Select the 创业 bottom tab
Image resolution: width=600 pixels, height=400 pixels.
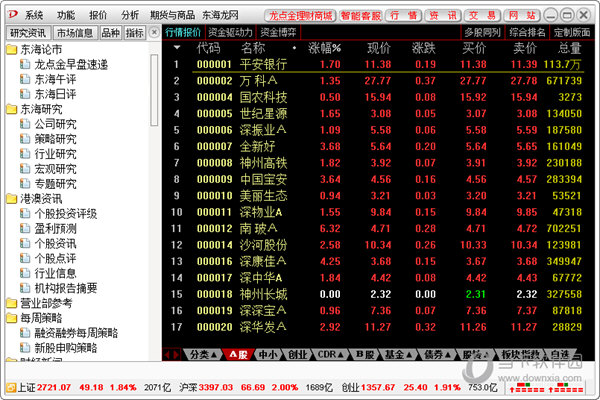pyautogui.click(x=298, y=355)
